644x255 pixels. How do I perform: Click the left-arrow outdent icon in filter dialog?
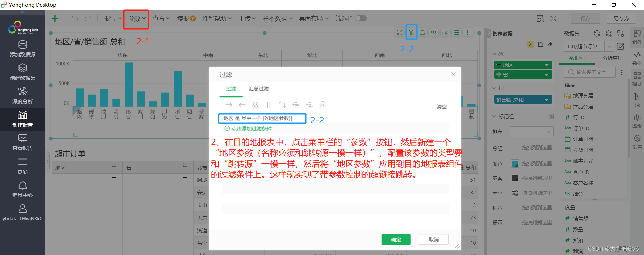(x=242, y=105)
